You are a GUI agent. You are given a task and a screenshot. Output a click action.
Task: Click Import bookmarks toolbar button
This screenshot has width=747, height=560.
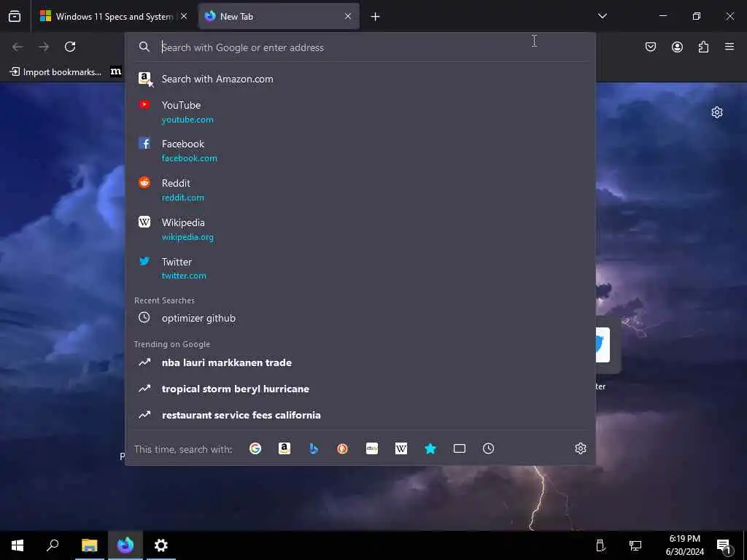tap(55, 72)
